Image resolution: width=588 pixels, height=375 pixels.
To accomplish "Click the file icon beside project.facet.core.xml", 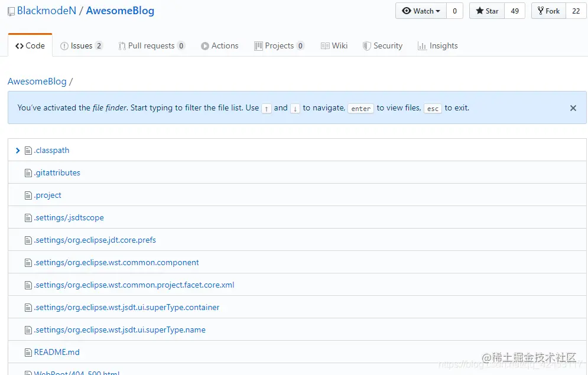I will (x=28, y=285).
